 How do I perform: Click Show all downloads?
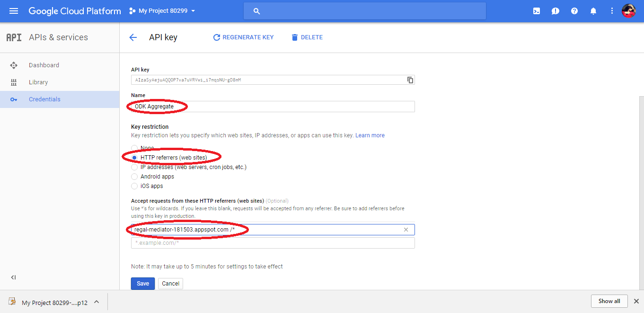(x=609, y=301)
